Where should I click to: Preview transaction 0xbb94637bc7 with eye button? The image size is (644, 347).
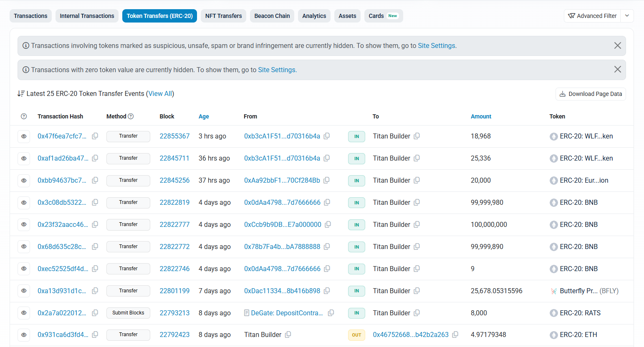(24, 181)
